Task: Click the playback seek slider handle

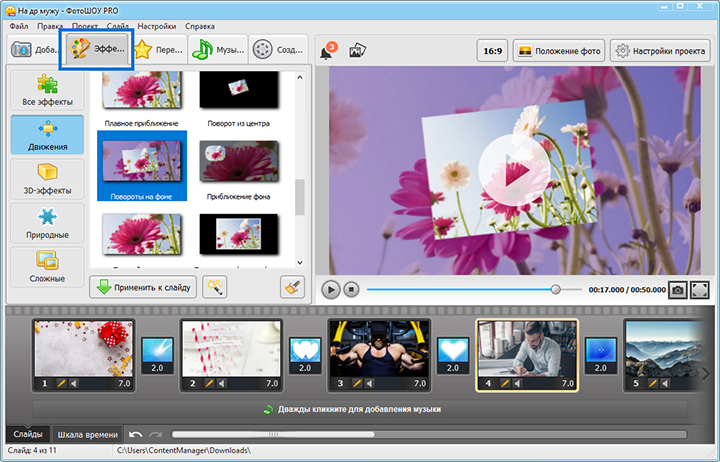Action: [556, 289]
